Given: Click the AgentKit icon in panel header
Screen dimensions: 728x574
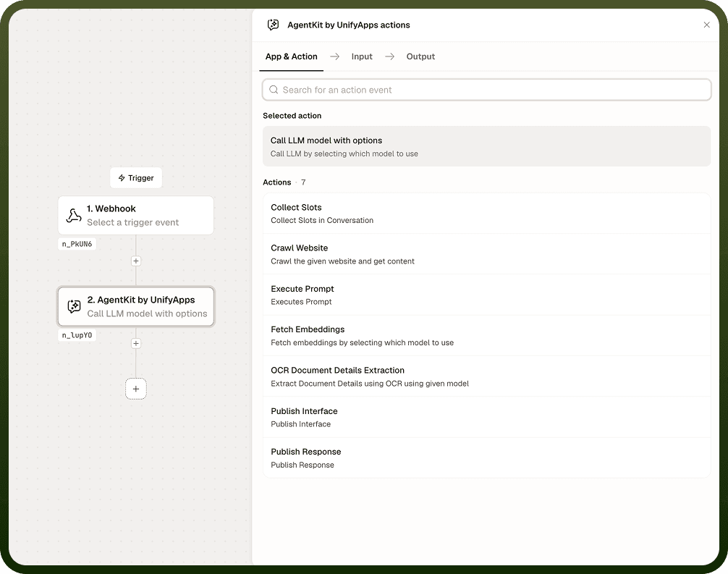Looking at the screenshot, I should click(273, 25).
